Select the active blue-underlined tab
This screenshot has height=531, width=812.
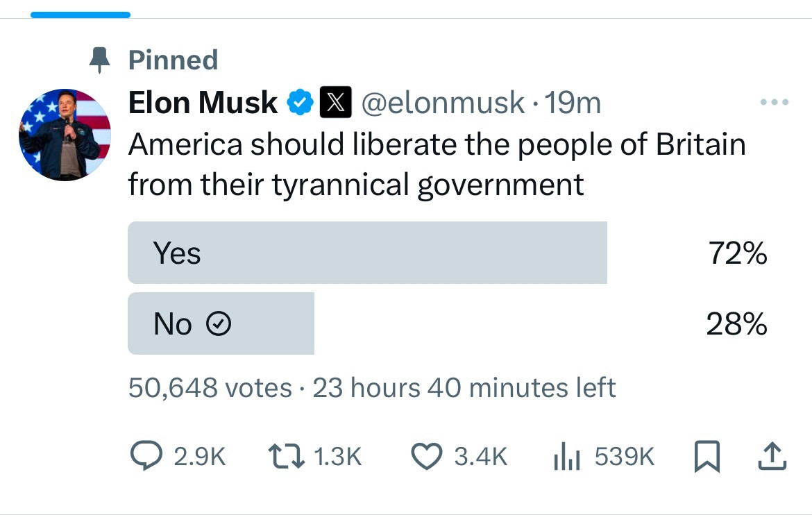(x=81, y=15)
